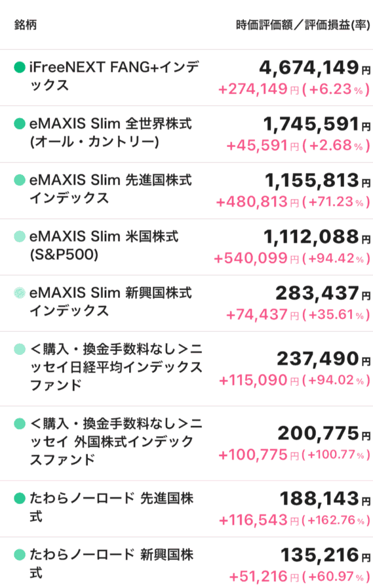
Task: Click the green dot beside たわらノーロード 先進国株式
Action: [20, 498]
